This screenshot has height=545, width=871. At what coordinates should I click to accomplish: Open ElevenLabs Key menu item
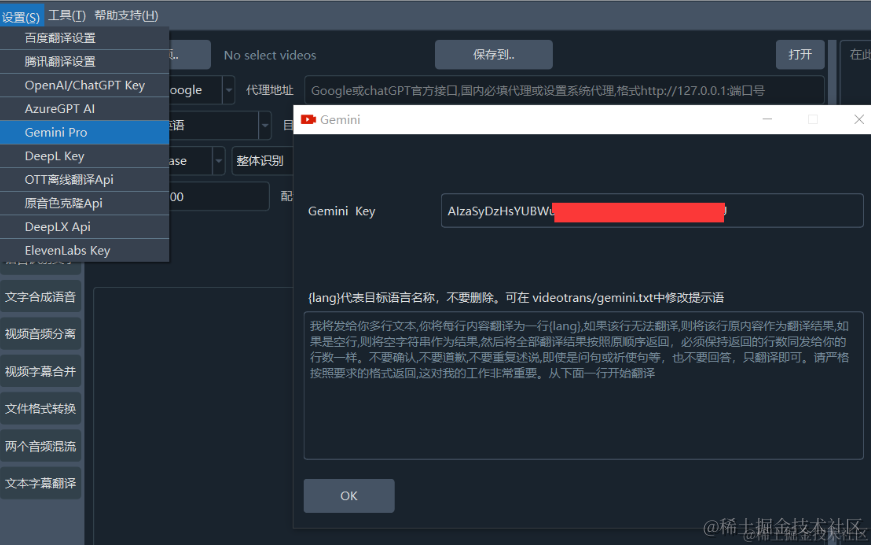coord(84,251)
